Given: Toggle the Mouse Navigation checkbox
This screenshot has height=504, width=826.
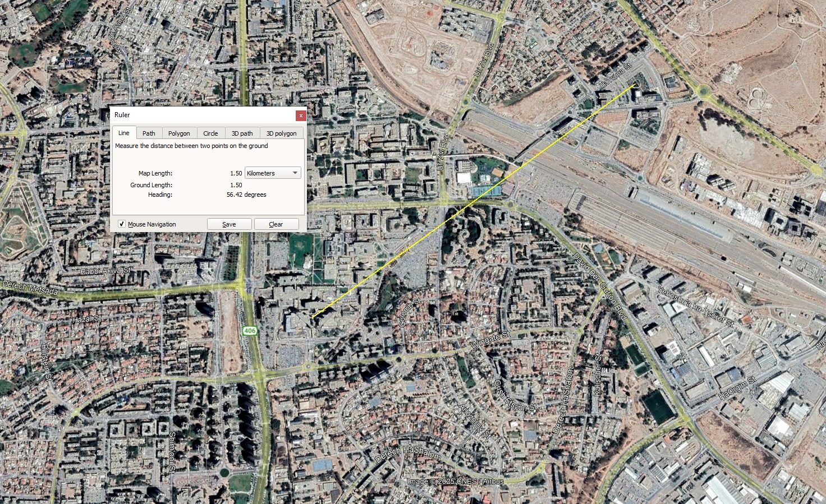Looking at the screenshot, I should 122,224.
